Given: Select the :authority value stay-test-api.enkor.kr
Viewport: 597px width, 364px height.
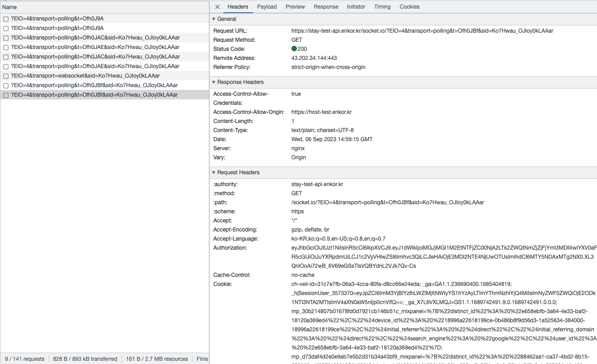Looking at the screenshot, I should (x=317, y=184).
